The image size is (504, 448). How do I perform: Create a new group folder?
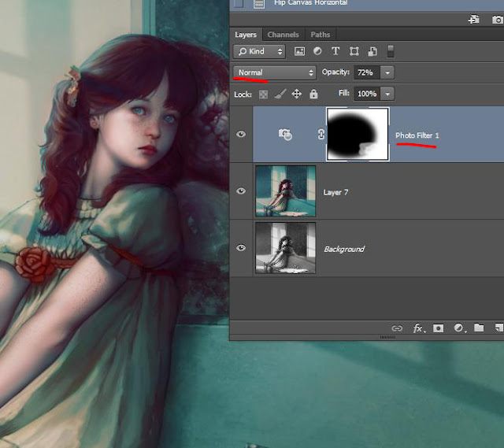click(x=479, y=328)
